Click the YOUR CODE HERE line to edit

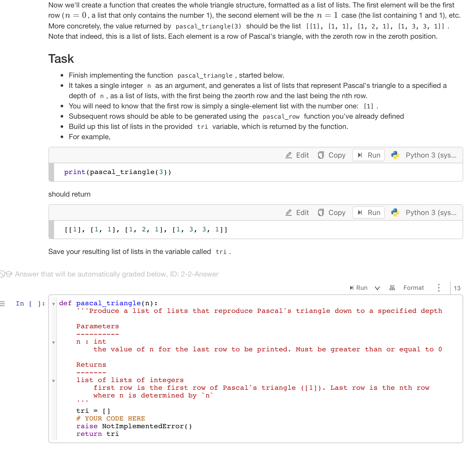(110, 418)
